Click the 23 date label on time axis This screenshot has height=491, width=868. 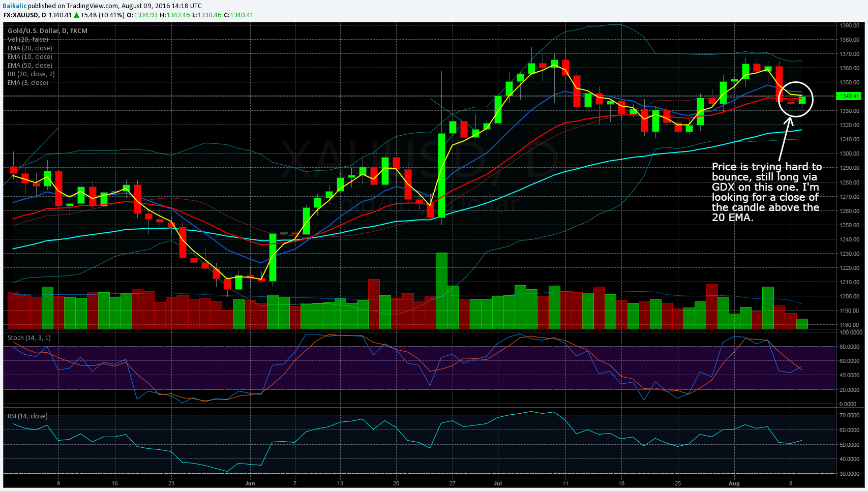point(171,483)
